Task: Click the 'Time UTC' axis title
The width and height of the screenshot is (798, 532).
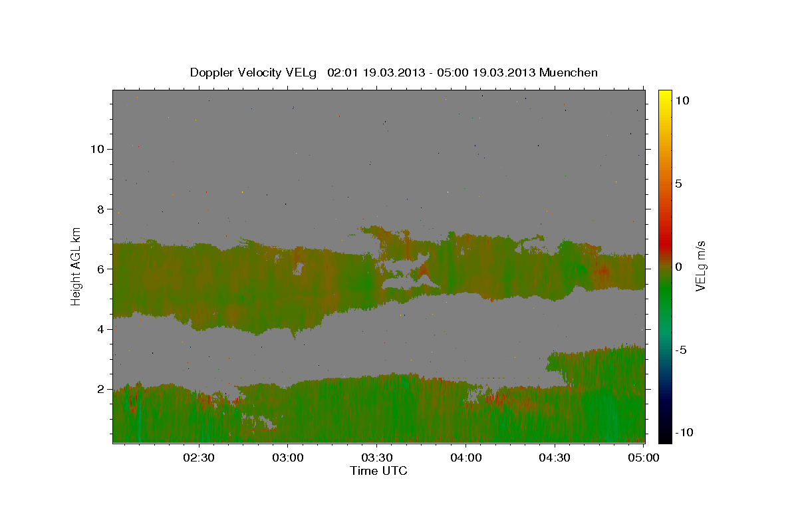Action: pyautogui.click(x=378, y=471)
